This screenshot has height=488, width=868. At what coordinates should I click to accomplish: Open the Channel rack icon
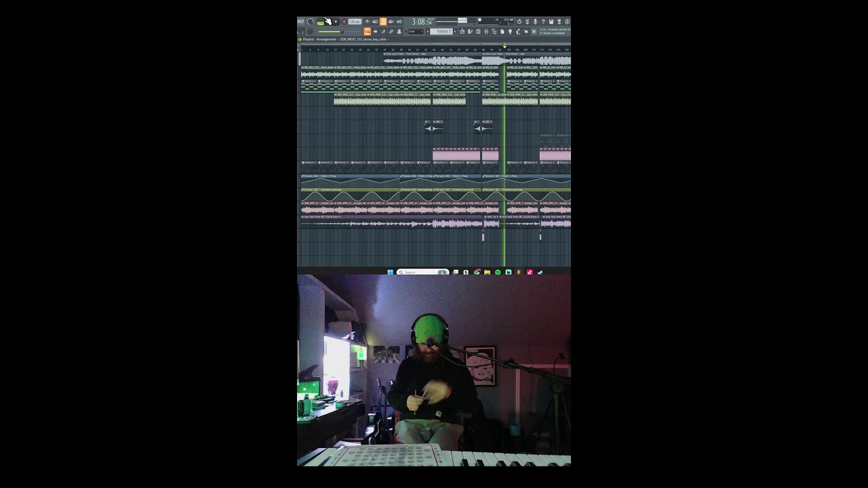point(478,31)
